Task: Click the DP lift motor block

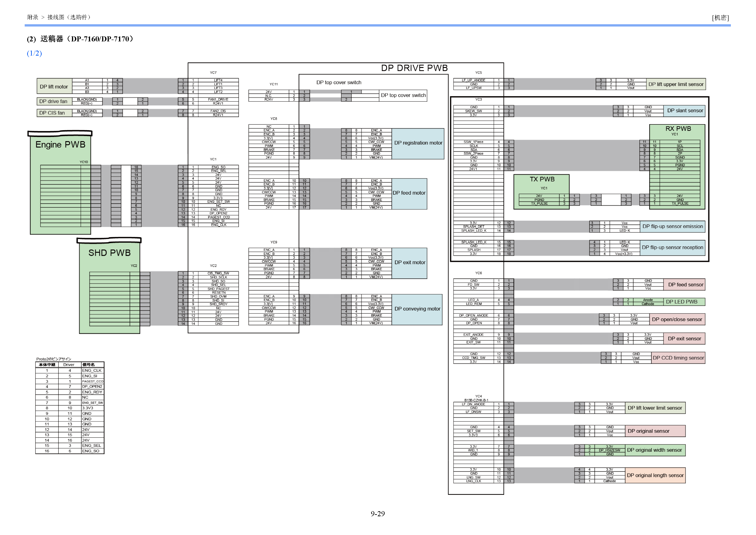Action: coord(54,86)
